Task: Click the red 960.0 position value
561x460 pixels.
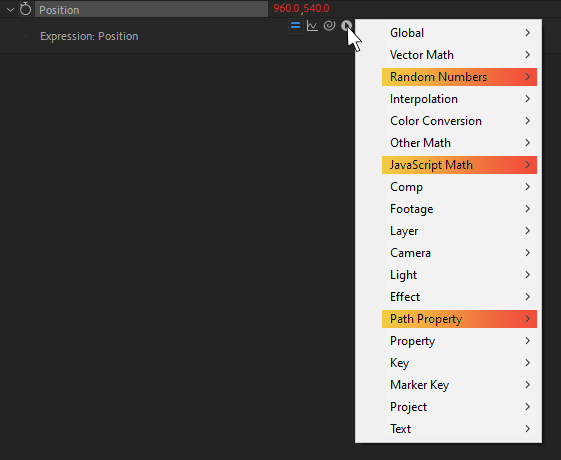Action: tap(286, 8)
